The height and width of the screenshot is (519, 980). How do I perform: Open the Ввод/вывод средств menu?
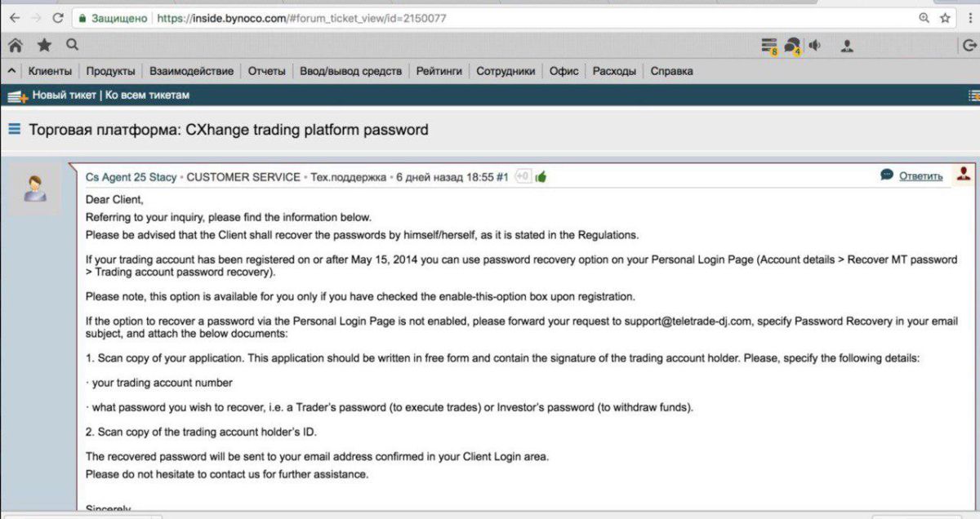point(350,71)
